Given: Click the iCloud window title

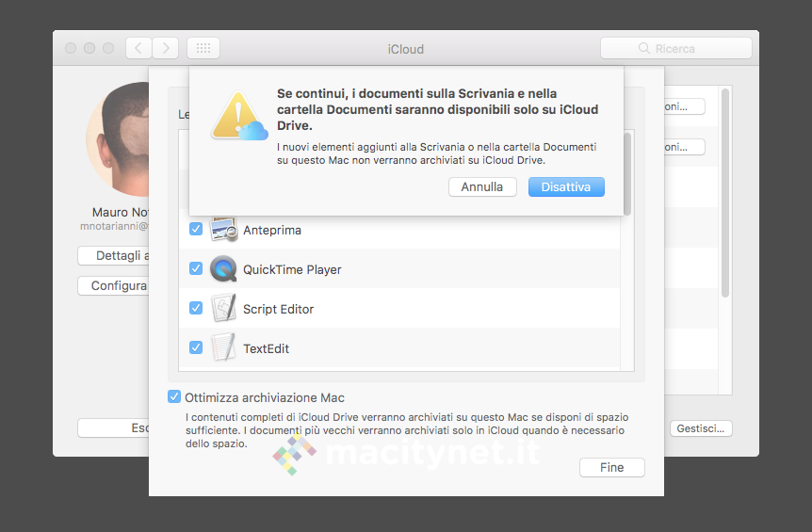Looking at the screenshot, I should click(405, 49).
